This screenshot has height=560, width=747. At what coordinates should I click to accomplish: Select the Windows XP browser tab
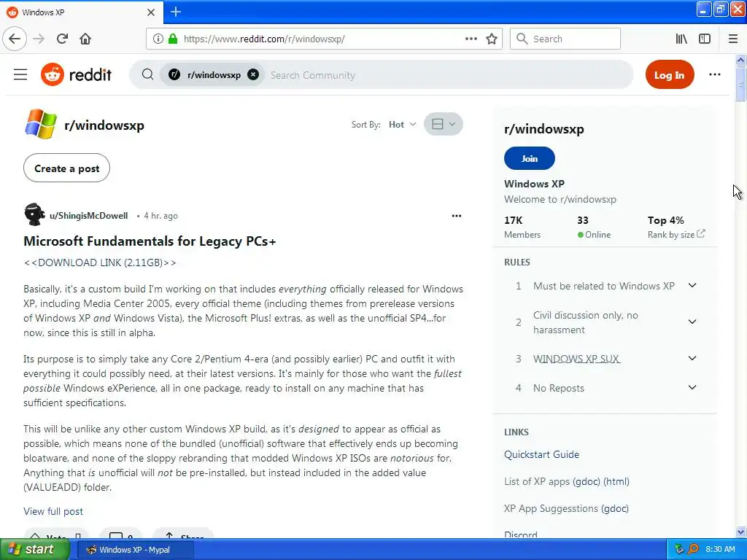(x=81, y=12)
